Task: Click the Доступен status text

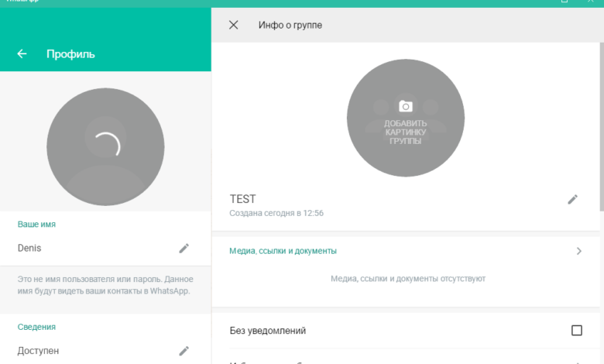Action: coord(38,351)
